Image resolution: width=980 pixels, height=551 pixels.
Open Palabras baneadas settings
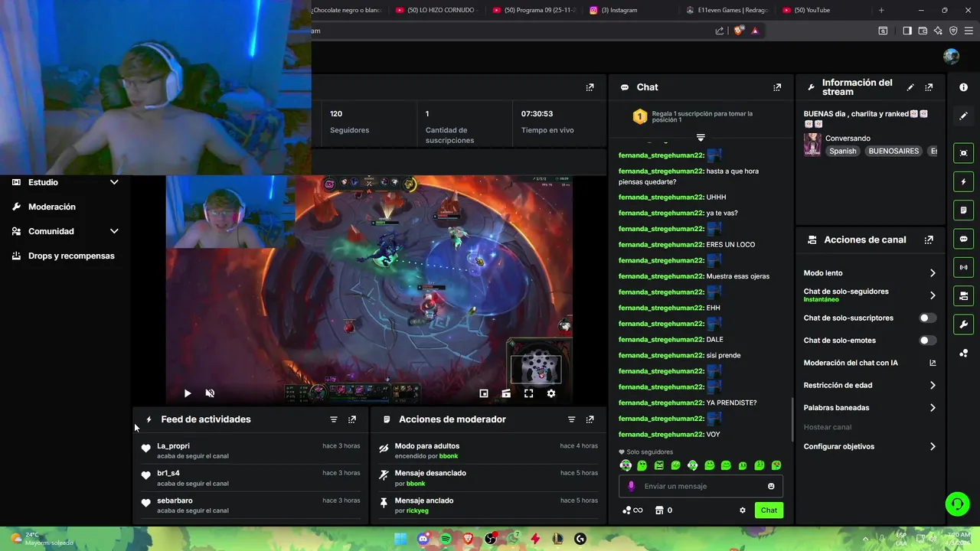point(870,408)
